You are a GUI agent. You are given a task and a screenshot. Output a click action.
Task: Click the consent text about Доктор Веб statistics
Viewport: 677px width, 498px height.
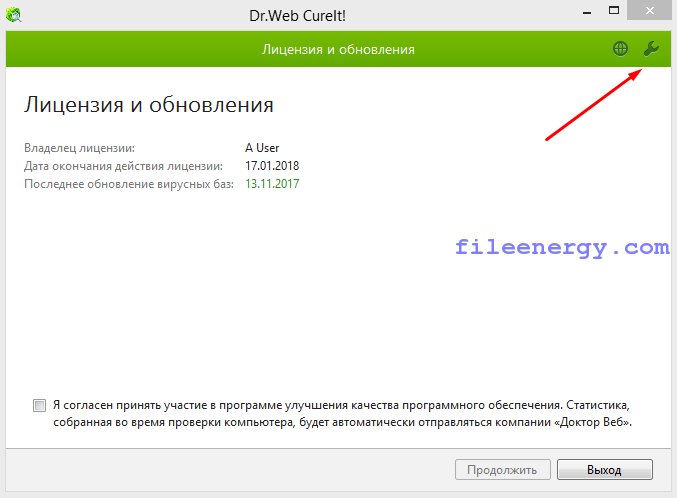342,413
